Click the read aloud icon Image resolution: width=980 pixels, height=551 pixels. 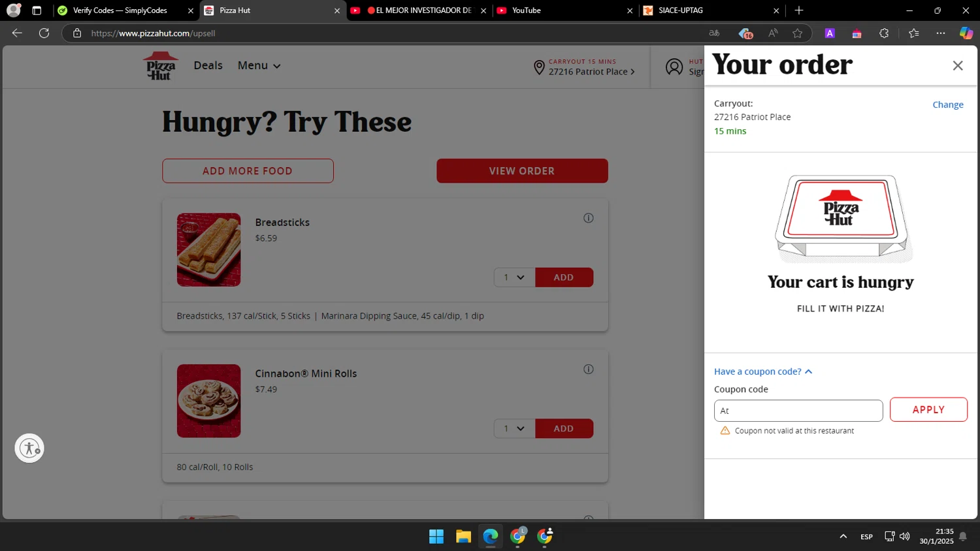point(773,33)
